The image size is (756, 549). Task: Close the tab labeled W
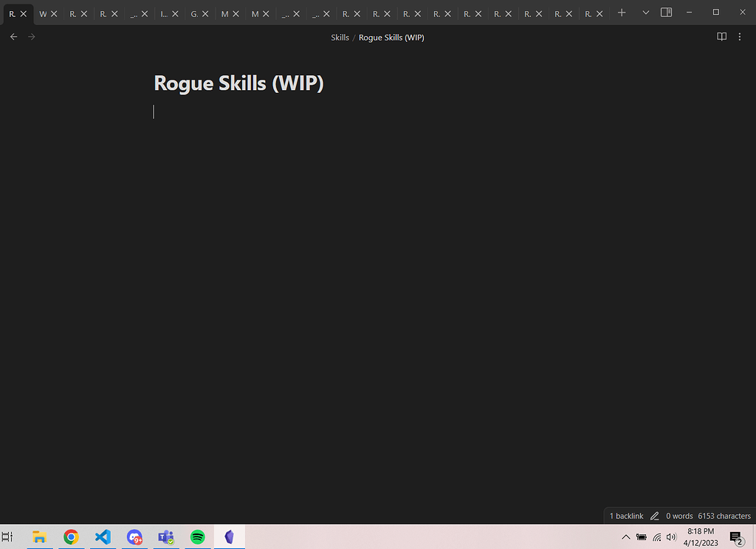(x=54, y=14)
